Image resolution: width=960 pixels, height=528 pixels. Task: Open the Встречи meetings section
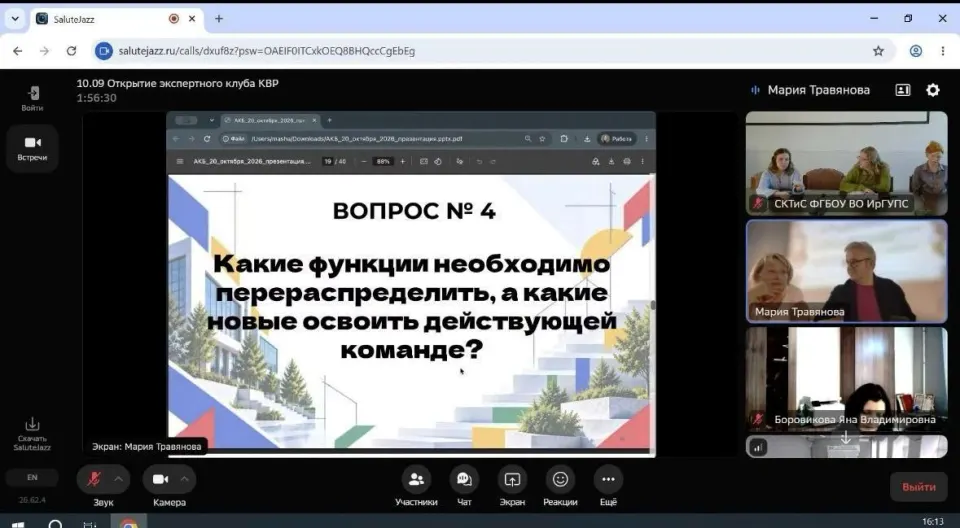[x=32, y=148]
